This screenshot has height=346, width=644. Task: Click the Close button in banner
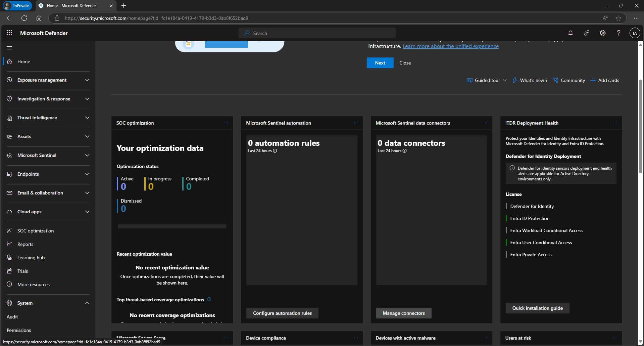pyautogui.click(x=405, y=63)
